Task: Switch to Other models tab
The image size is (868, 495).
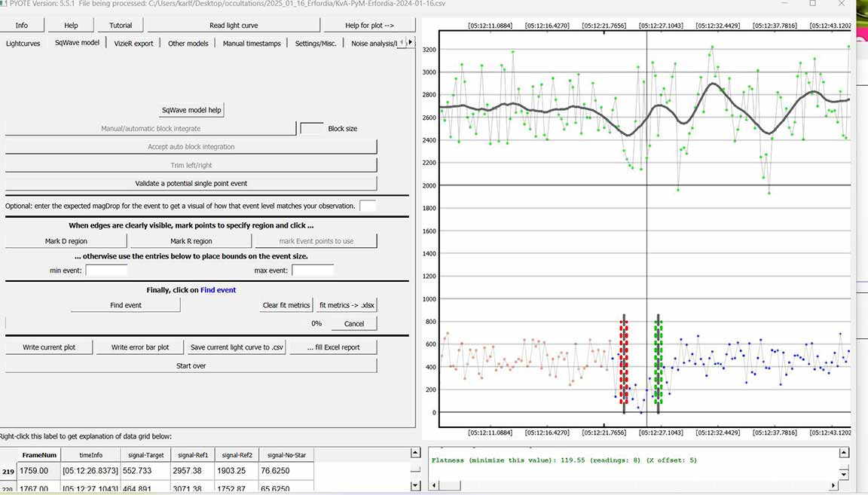Action: click(188, 43)
